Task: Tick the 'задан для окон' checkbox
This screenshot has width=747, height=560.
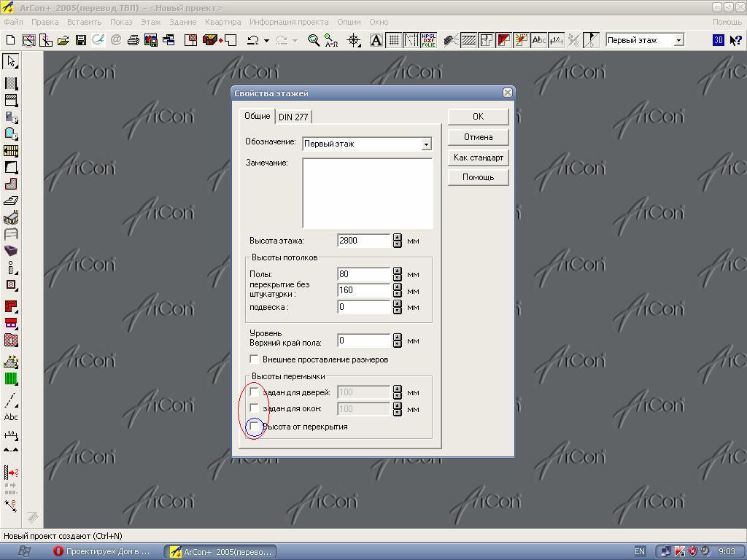Action: [255, 408]
